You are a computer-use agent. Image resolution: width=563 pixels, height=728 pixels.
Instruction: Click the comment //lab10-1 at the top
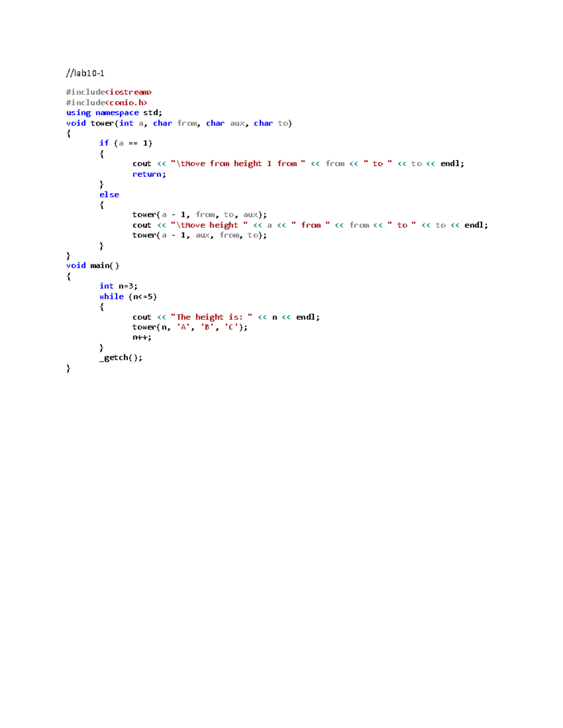coord(85,73)
